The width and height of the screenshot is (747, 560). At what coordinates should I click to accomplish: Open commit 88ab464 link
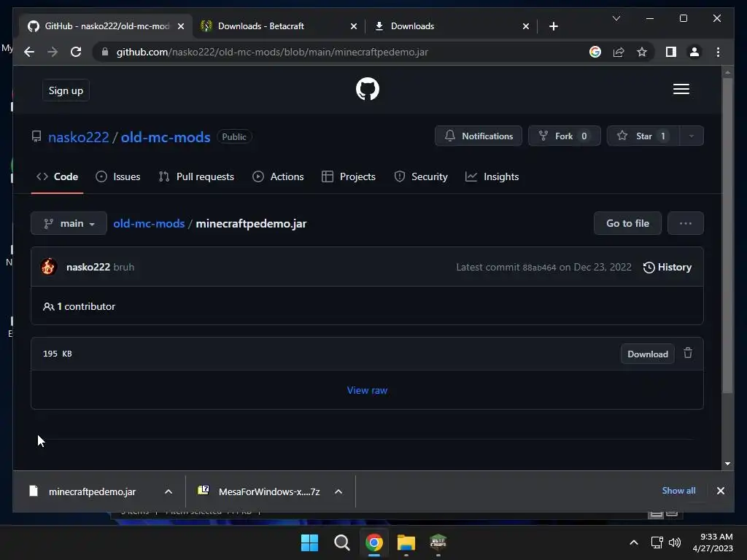(539, 268)
